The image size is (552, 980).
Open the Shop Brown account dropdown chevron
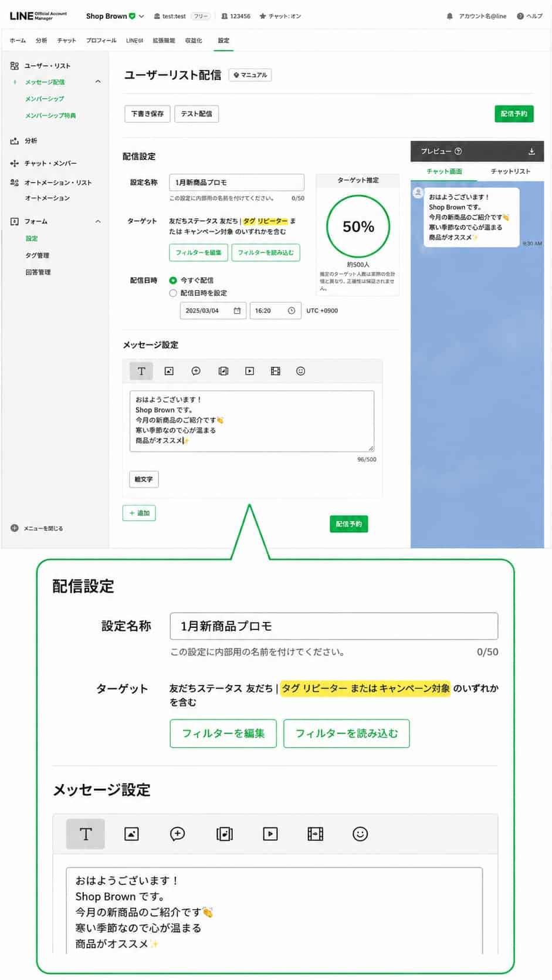(x=141, y=16)
